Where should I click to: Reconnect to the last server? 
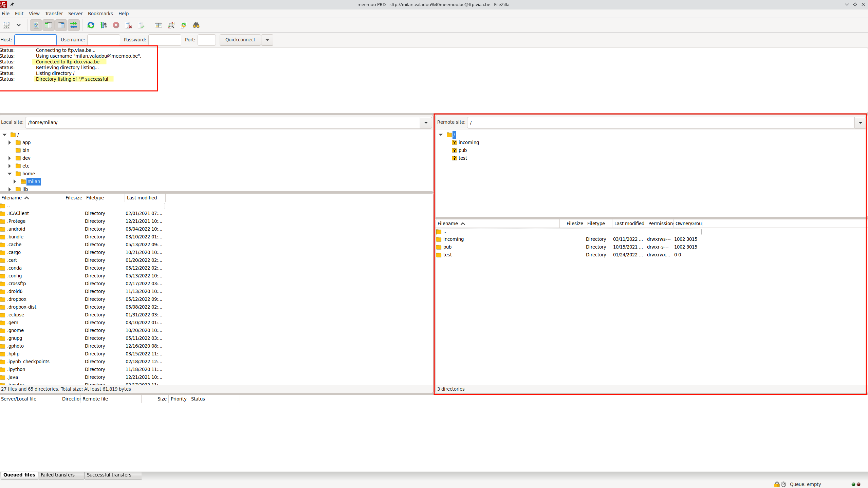pyautogui.click(x=141, y=25)
